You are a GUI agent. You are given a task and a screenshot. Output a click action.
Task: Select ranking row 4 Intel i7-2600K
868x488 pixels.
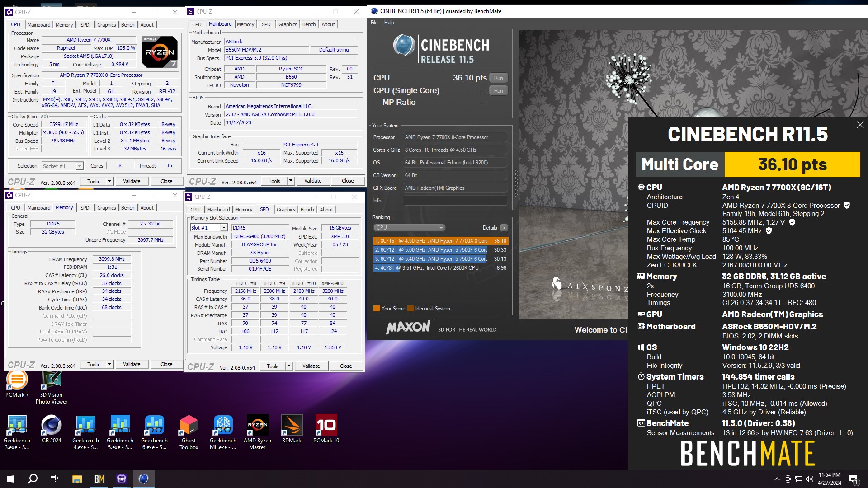tap(441, 268)
